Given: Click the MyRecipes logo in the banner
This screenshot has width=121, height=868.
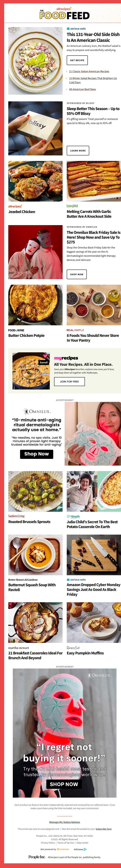Looking at the screenshot, I should (x=66, y=358).
